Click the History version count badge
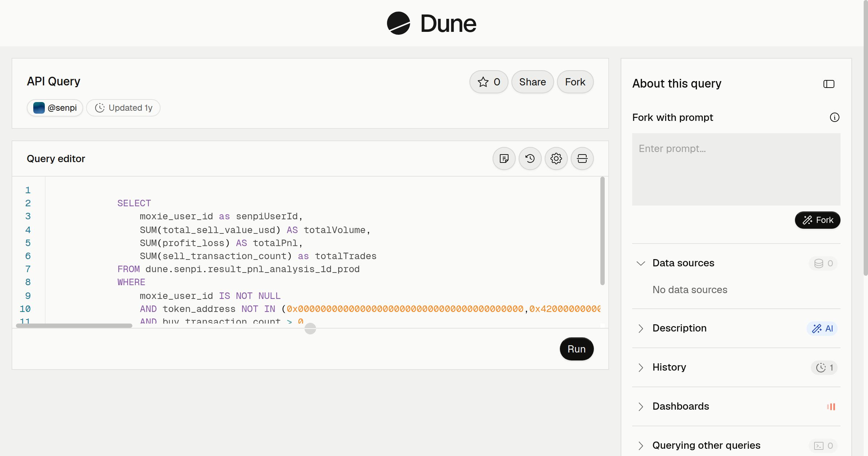868x456 pixels. click(x=824, y=367)
